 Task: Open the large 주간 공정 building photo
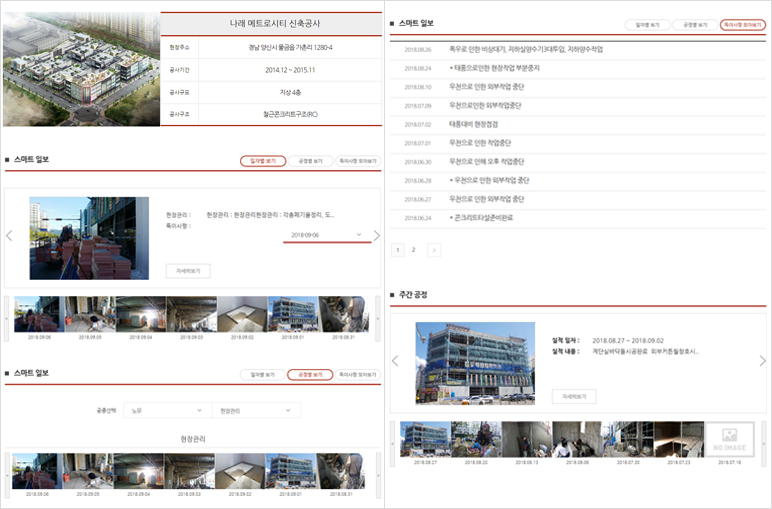475,363
